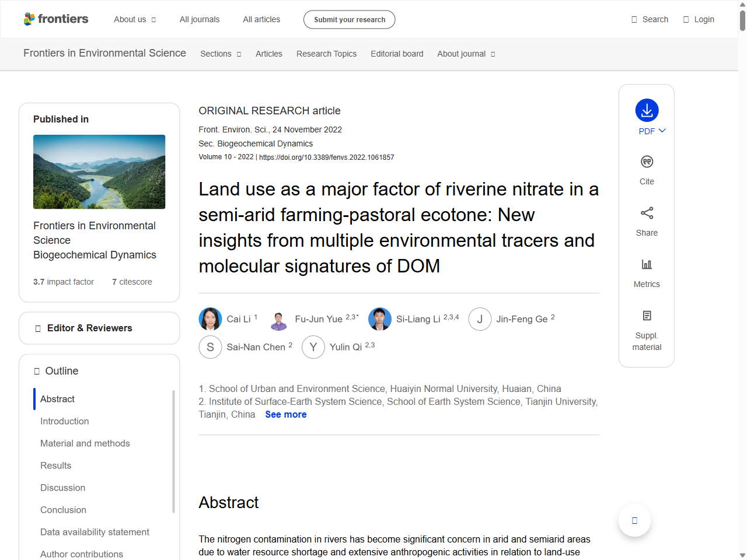Select the All journals menu item
This screenshot has height=560, width=747.
point(200,19)
